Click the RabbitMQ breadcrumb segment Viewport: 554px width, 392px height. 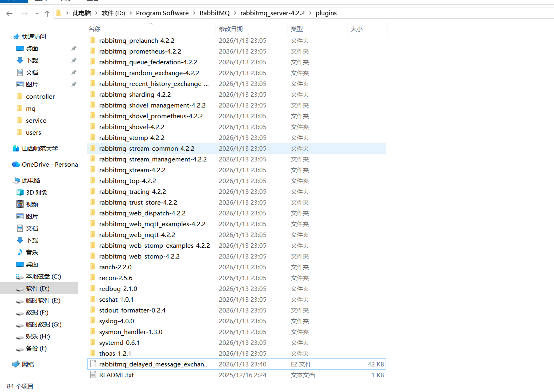coord(215,13)
